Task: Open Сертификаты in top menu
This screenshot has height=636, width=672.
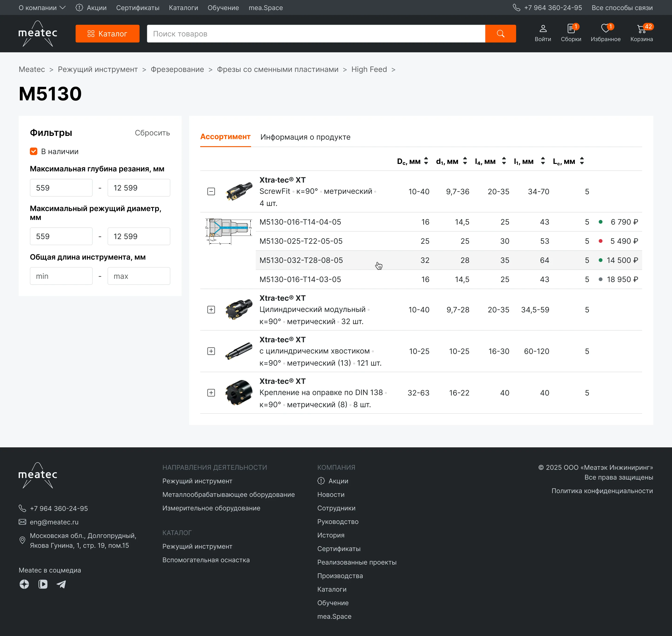Action: (138, 7)
